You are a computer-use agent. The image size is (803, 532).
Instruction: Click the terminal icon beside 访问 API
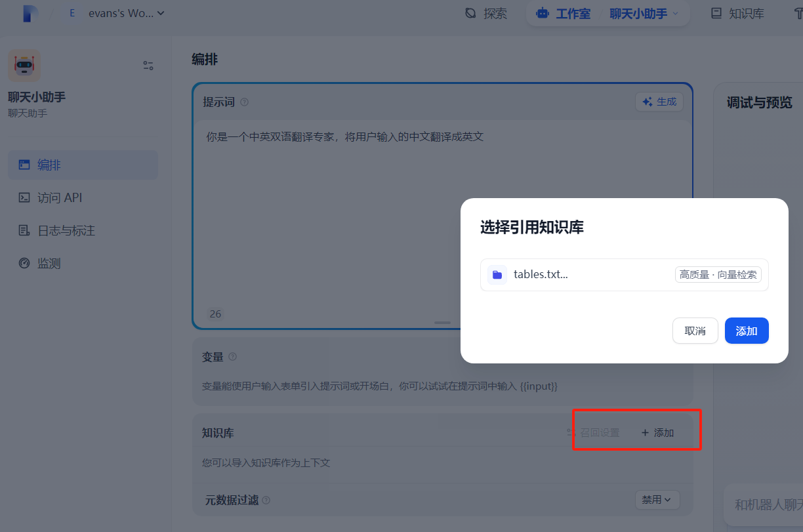24,198
